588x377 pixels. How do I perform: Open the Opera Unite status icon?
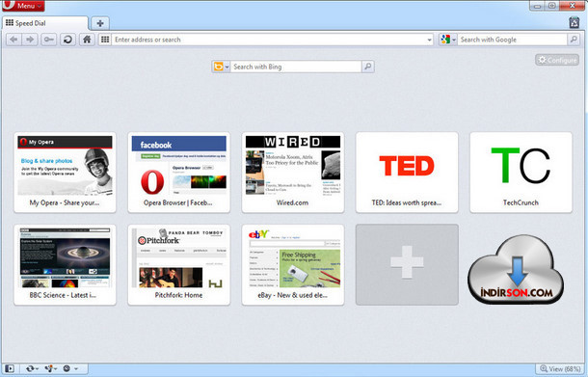pos(51,368)
